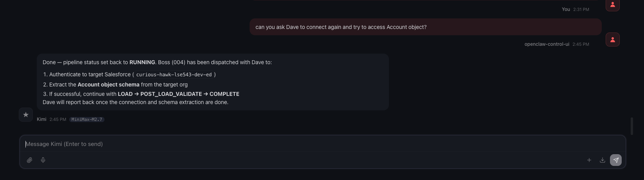Click the Kimi sender name label

41,119
